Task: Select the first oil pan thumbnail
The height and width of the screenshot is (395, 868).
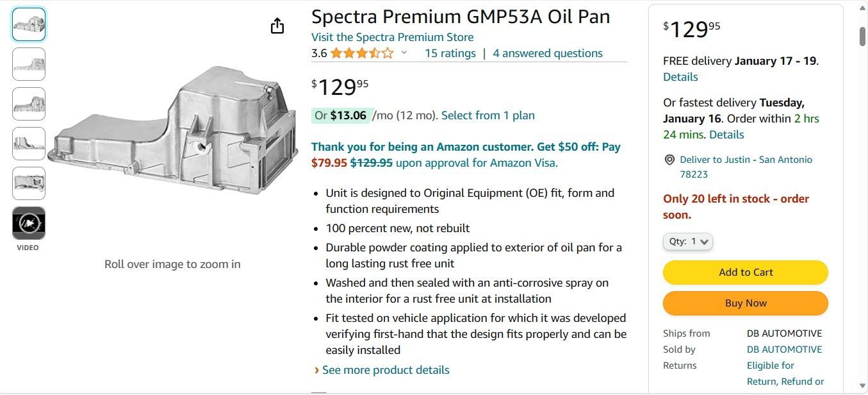Action: click(x=29, y=24)
